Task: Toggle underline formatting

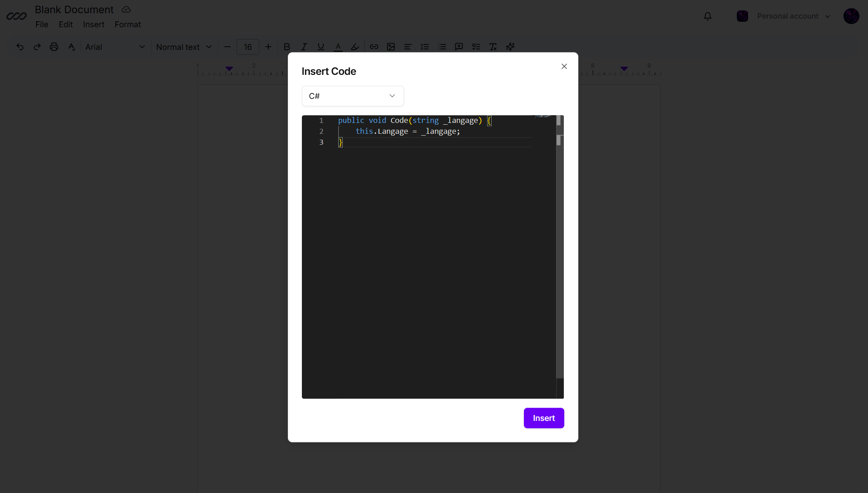Action: 321,47
